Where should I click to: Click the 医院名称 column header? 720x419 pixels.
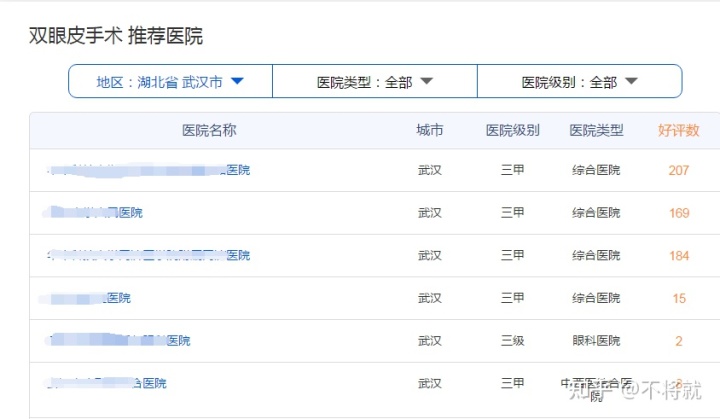(x=209, y=131)
